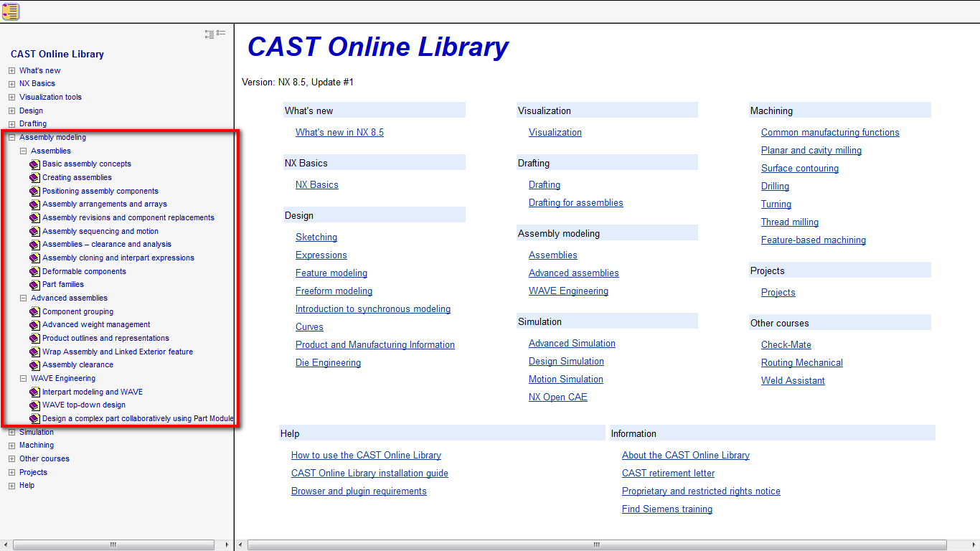Click the table of contents icon at top-left

(11, 11)
